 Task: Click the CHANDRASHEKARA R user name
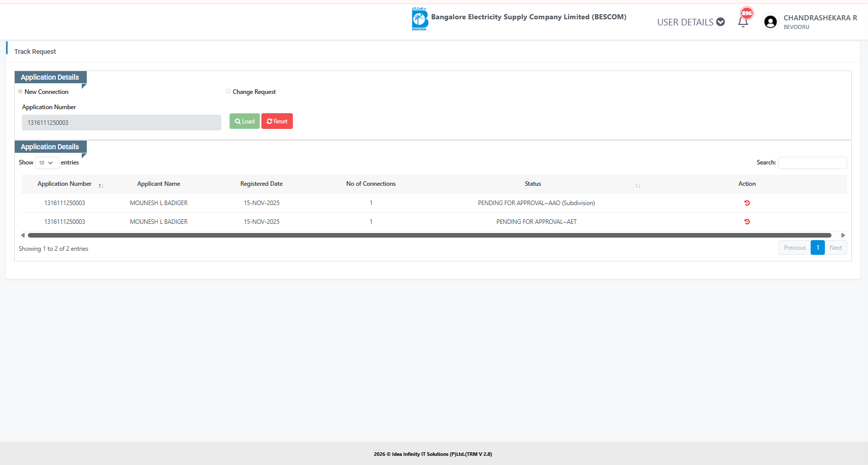(x=820, y=18)
